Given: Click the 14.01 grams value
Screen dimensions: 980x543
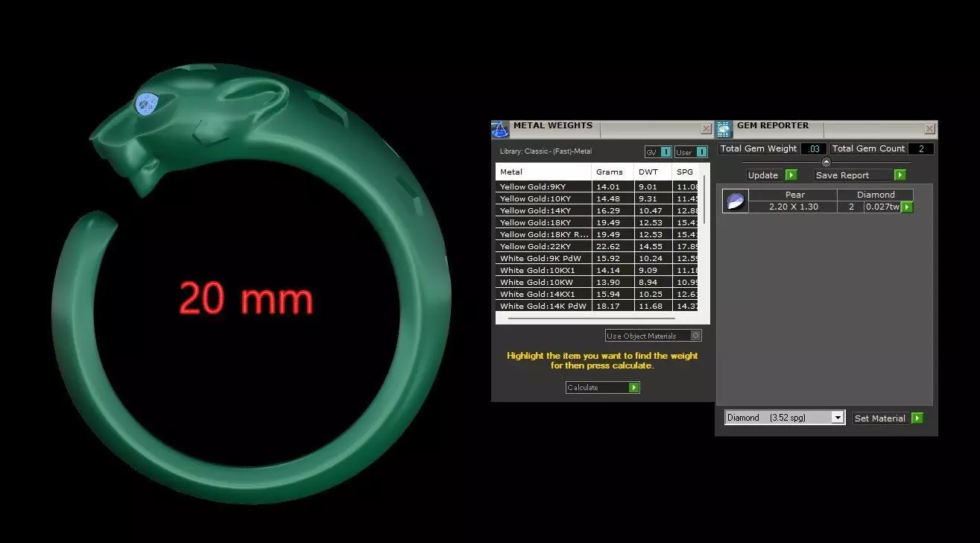Looking at the screenshot, I should point(607,186).
